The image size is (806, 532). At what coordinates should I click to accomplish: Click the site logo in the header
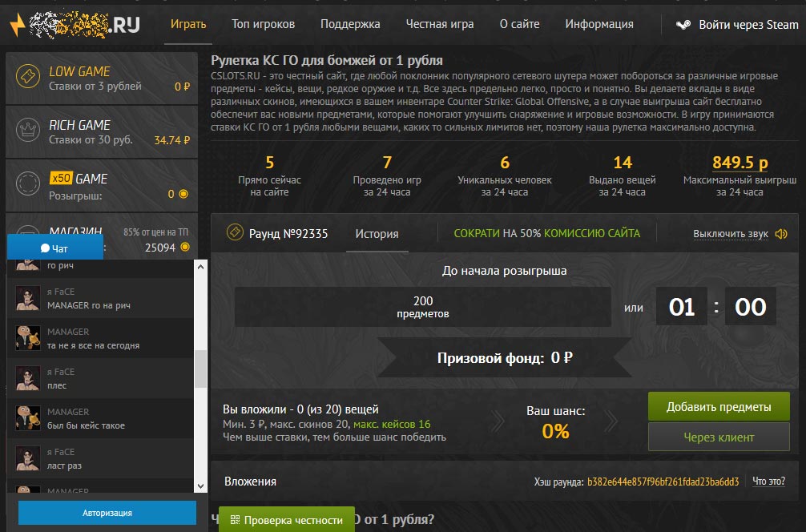75,24
